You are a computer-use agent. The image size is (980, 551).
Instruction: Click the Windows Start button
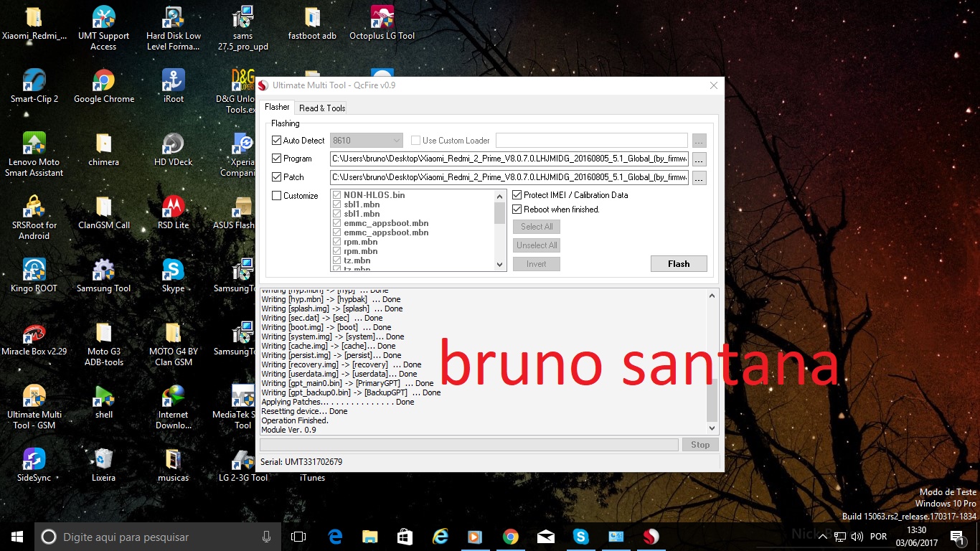(x=17, y=536)
